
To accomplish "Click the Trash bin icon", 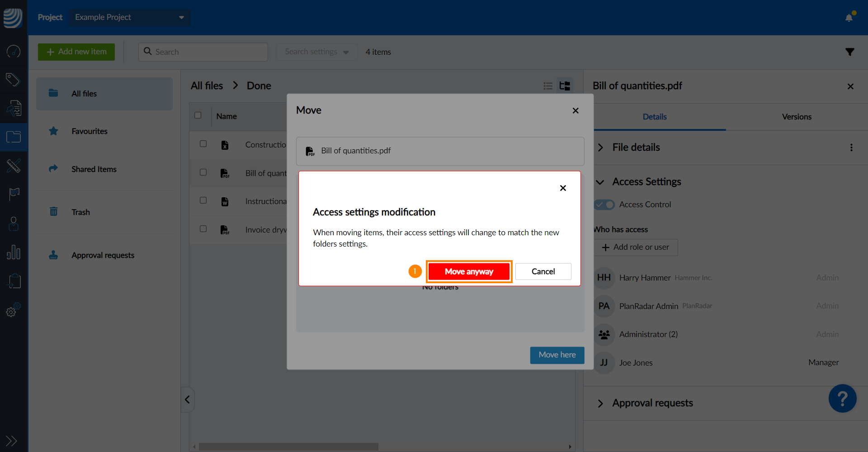I will coord(53,212).
